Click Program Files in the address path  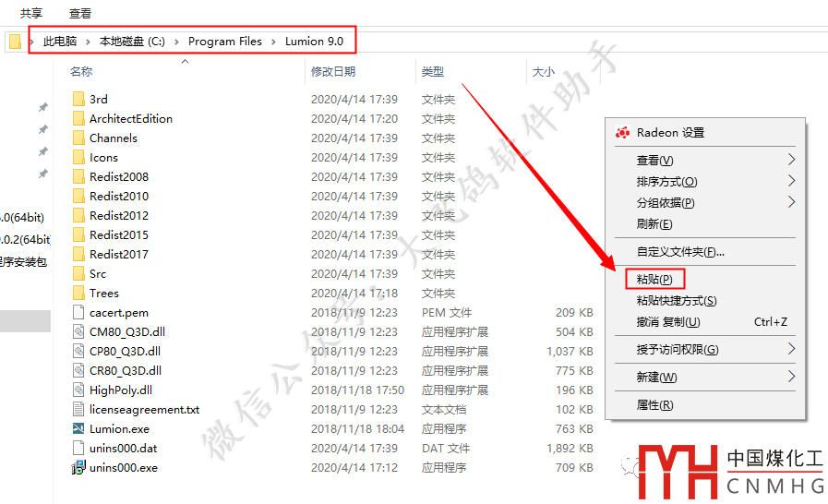[224, 42]
